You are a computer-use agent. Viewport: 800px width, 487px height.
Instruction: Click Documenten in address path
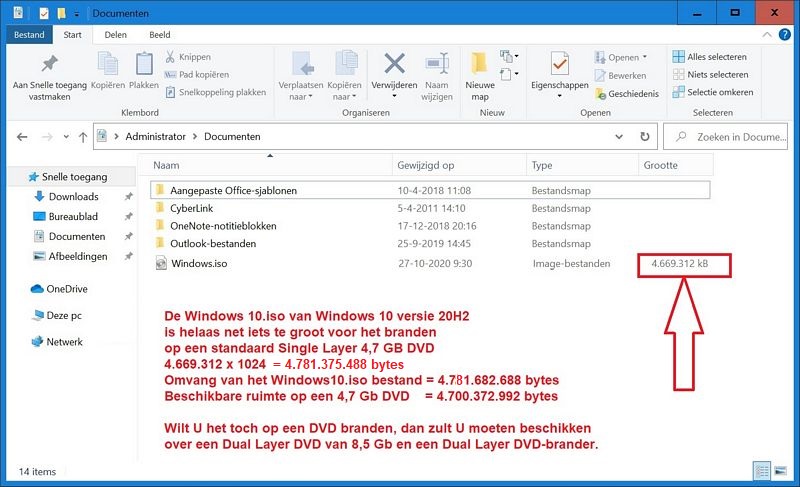pyautogui.click(x=232, y=137)
